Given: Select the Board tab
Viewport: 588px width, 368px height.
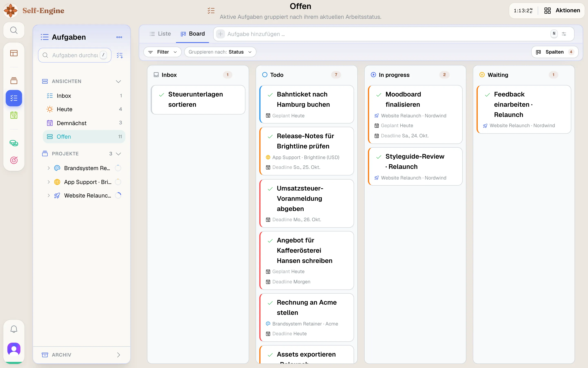Looking at the screenshot, I should [x=193, y=34].
